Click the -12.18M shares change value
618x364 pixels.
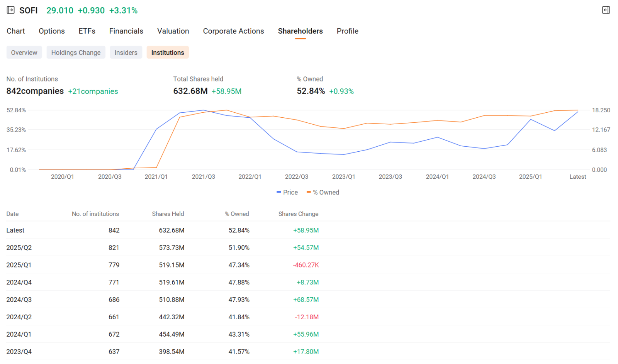307,317
